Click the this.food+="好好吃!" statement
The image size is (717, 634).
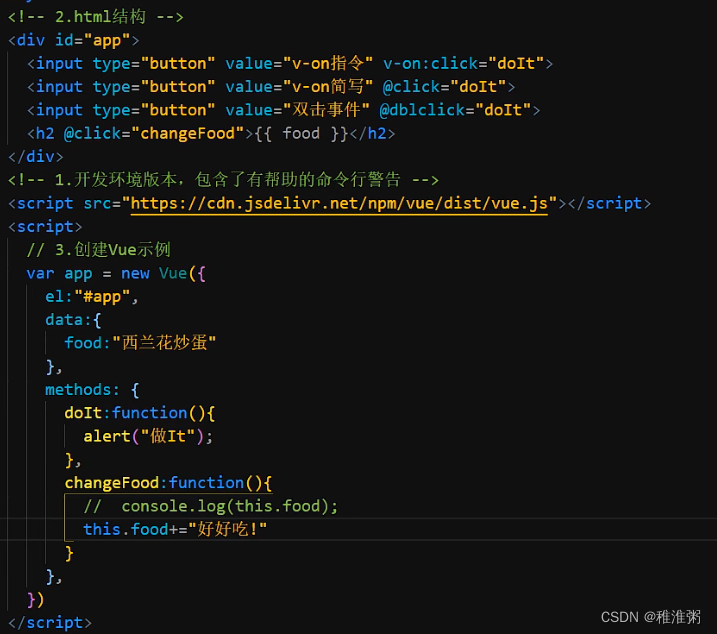[175, 529]
